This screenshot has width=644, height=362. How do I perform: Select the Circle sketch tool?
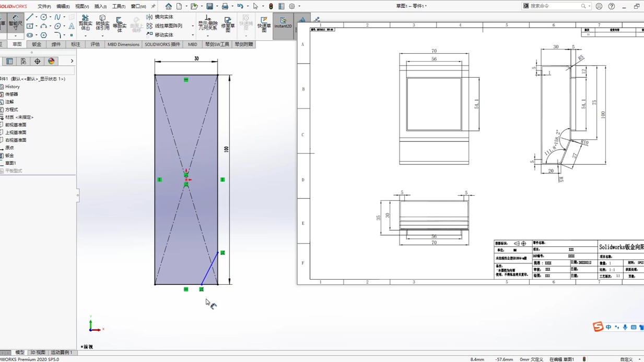point(43,17)
